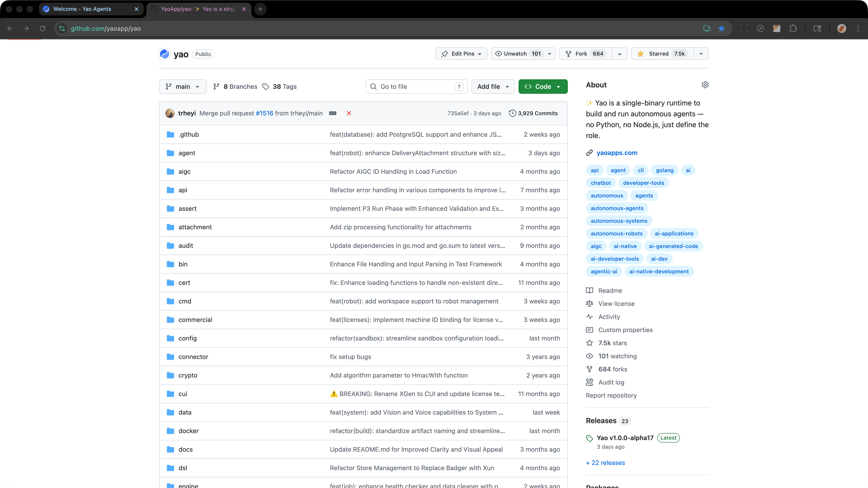Screen dimensions: 868x488
Task: Click the Activity pulse icon
Action: [589, 317]
